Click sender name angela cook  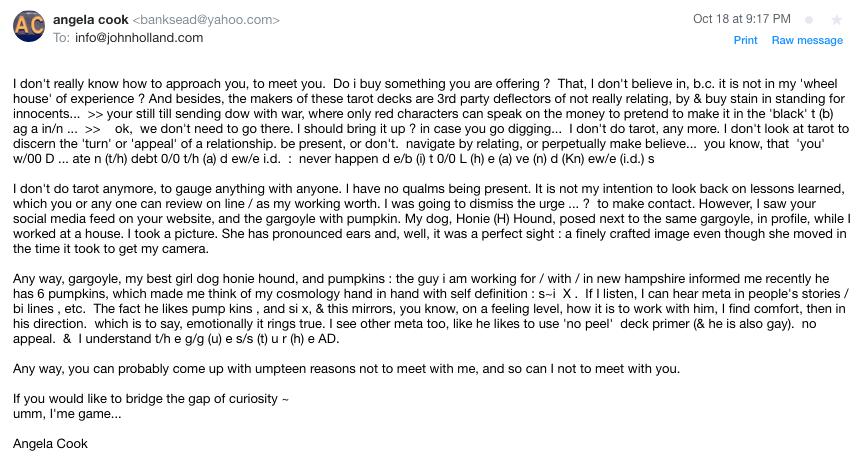[90, 20]
